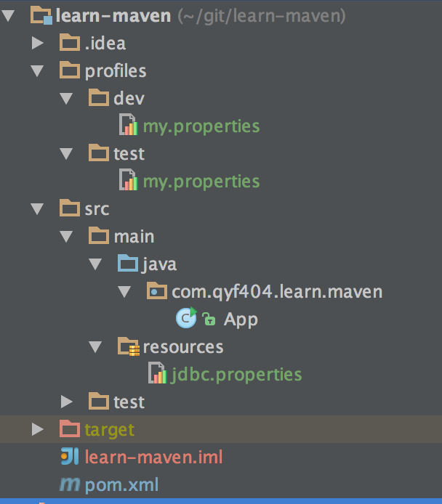The width and height of the screenshot is (442, 504).
Task: Click the jdbc.properties file icon
Action: (158, 373)
